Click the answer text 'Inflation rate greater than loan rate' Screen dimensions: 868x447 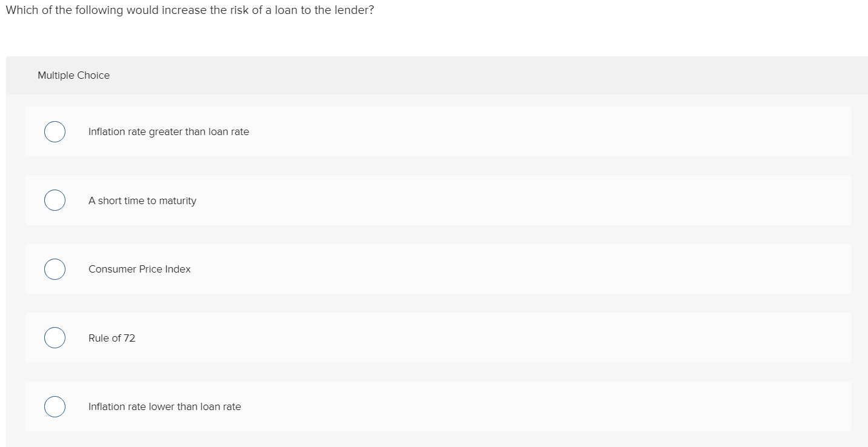click(x=169, y=131)
